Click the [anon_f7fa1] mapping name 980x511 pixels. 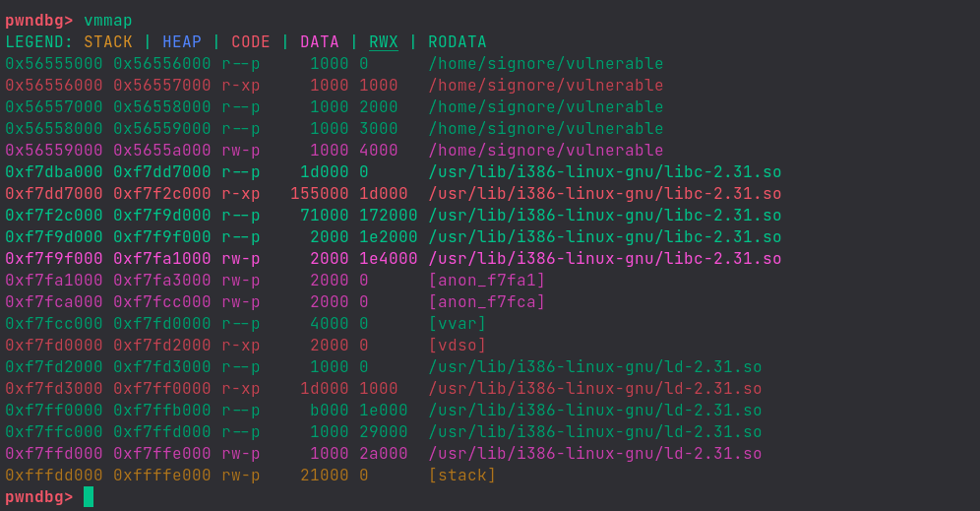(487, 281)
